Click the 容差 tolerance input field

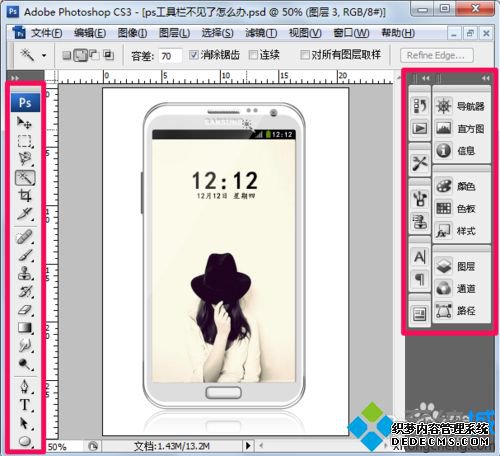click(x=171, y=56)
